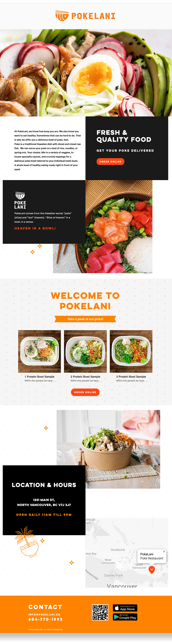
Task: Open the 3 Protein Bowl Sample image
Action: coord(131,351)
